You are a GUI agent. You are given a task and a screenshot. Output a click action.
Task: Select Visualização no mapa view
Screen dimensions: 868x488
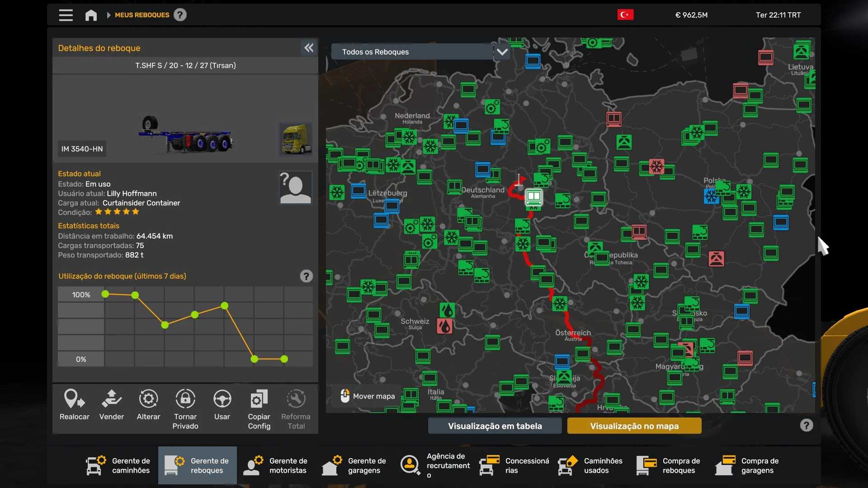[x=634, y=426]
